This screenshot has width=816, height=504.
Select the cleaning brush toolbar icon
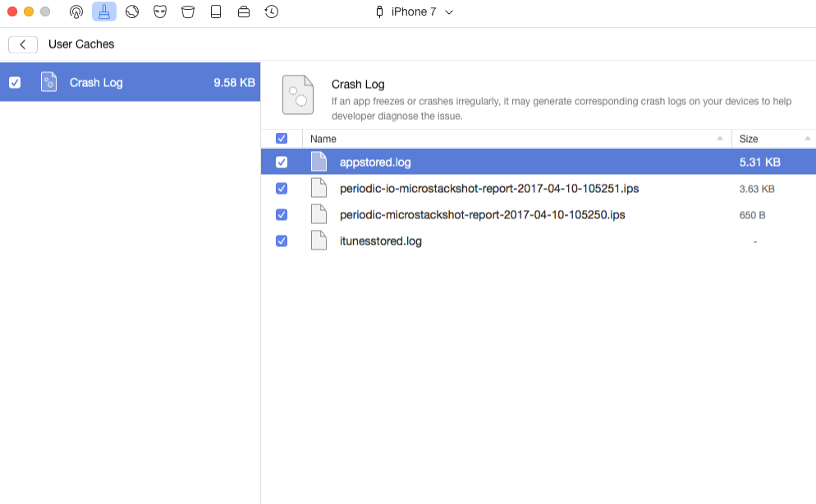click(104, 11)
